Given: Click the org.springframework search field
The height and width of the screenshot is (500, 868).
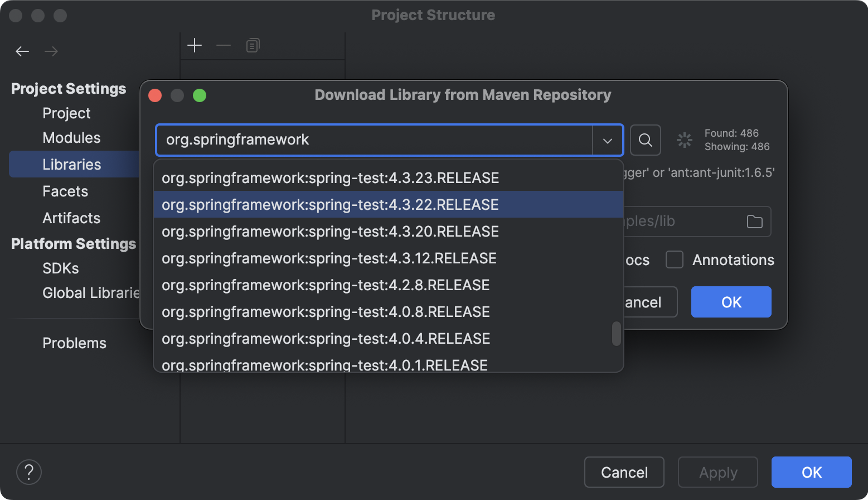Looking at the screenshot, I should click(374, 140).
